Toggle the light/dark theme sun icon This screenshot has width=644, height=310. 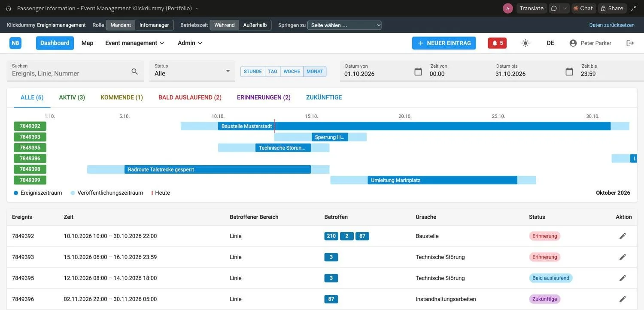(x=526, y=43)
